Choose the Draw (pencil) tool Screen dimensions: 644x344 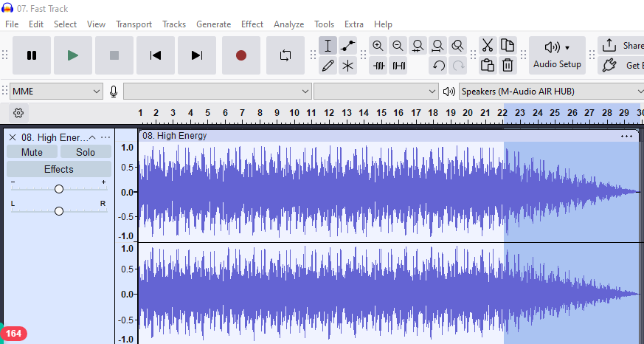pos(328,66)
